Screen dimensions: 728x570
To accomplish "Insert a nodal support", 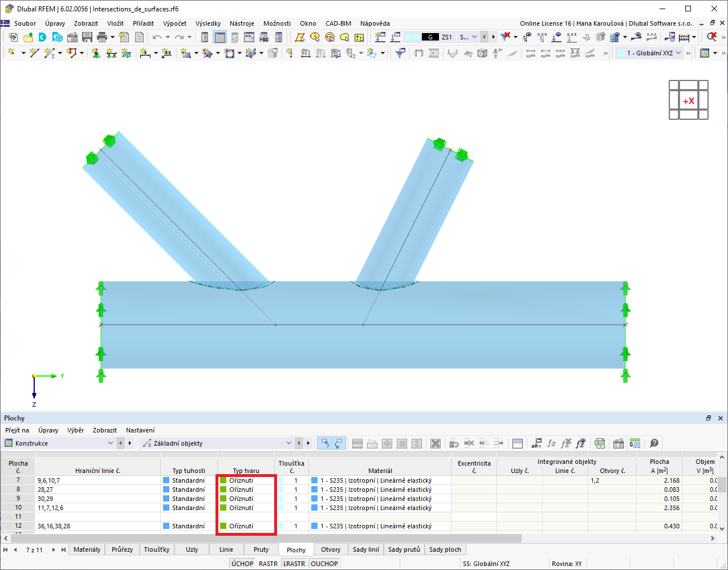I will point(96,53).
